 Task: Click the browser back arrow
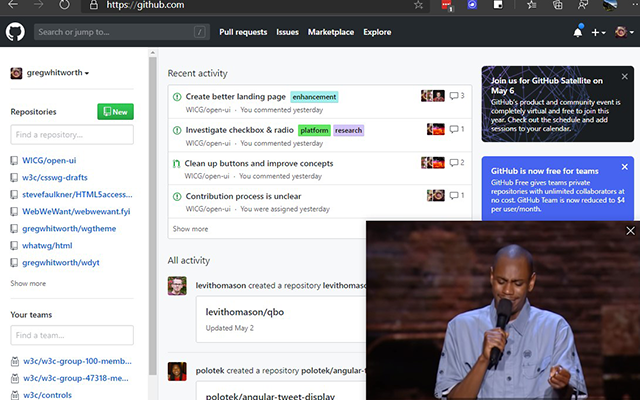point(13,5)
